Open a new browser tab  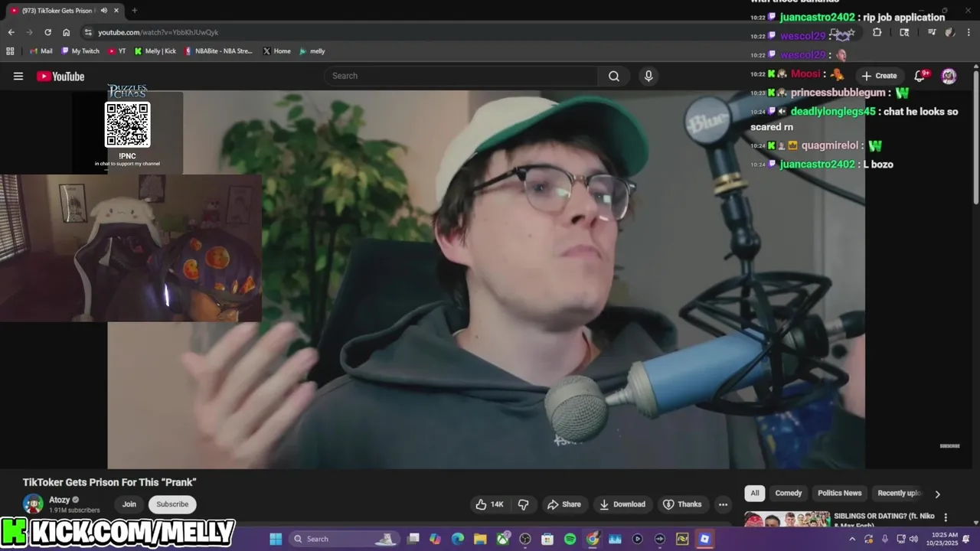pos(135,11)
